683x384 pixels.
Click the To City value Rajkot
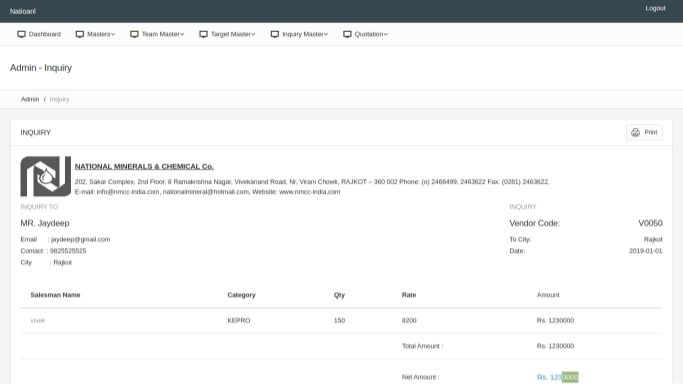tap(653, 239)
